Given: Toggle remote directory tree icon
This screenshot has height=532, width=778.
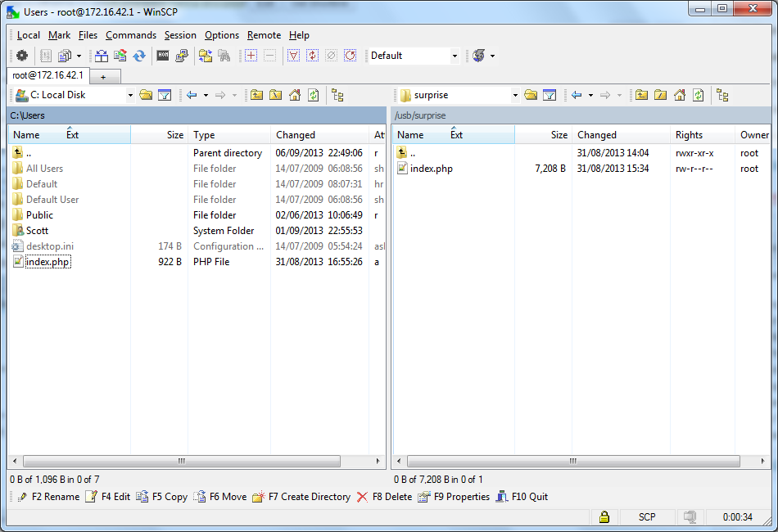Looking at the screenshot, I should (723, 95).
